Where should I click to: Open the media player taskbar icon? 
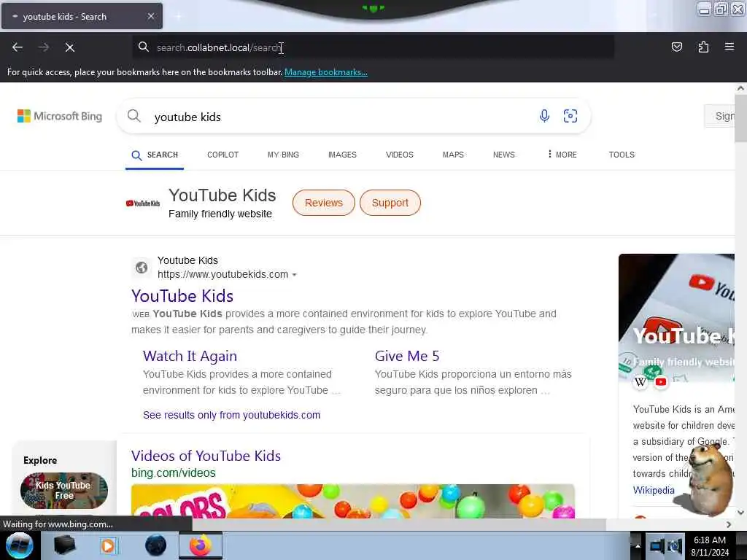[108, 545]
